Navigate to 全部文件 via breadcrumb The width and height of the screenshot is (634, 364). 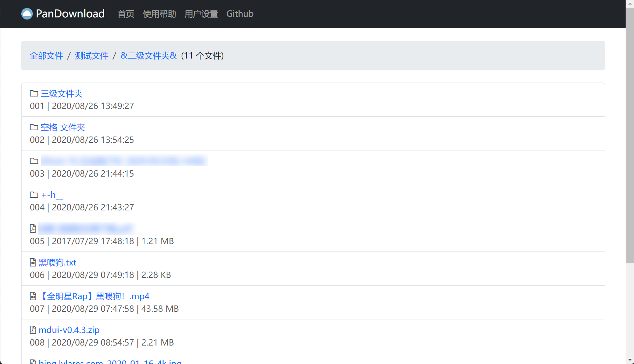46,56
